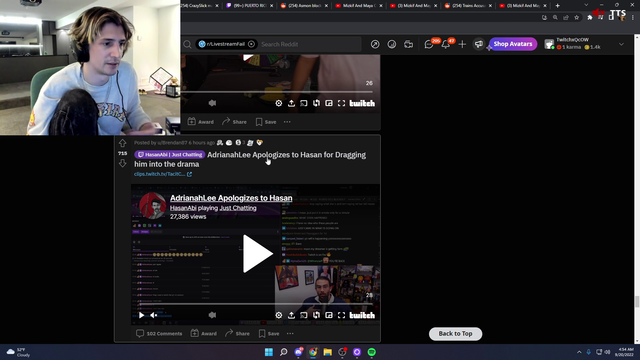Image resolution: width=640 pixels, height=360 pixels.
Task: Click Back to Top button
Action: (455, 333)
